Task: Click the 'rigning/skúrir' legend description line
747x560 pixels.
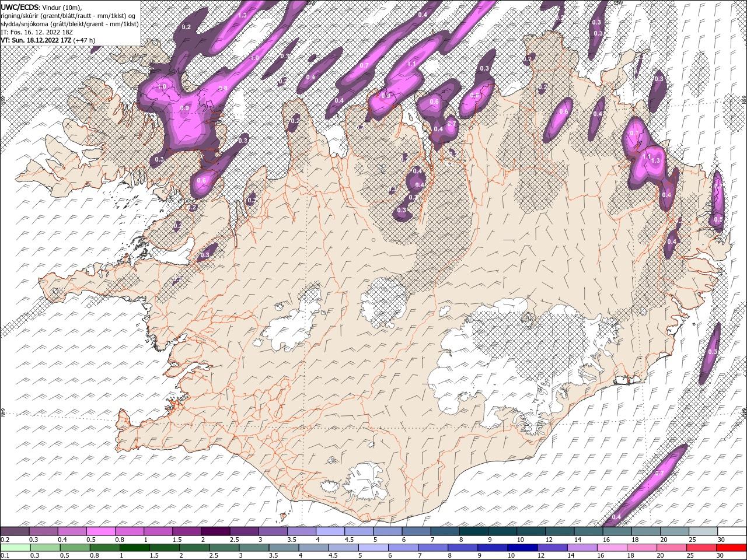Action: coord(69,15)
